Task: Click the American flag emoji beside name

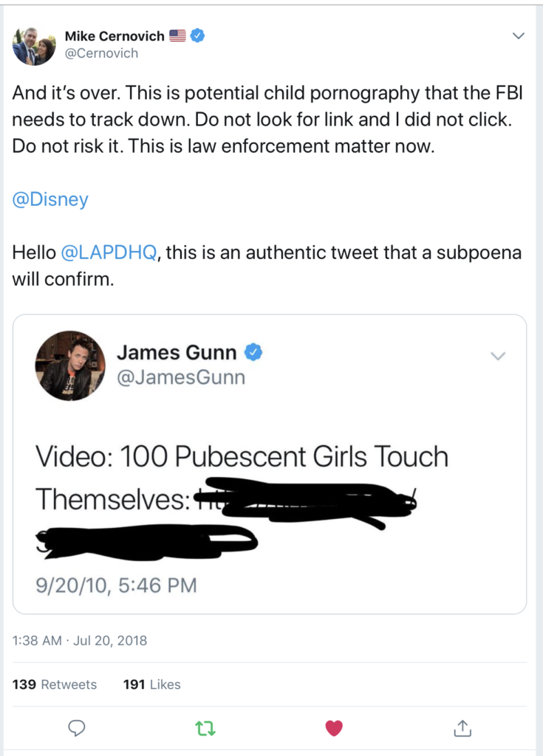Action: [x=177, y=35]
